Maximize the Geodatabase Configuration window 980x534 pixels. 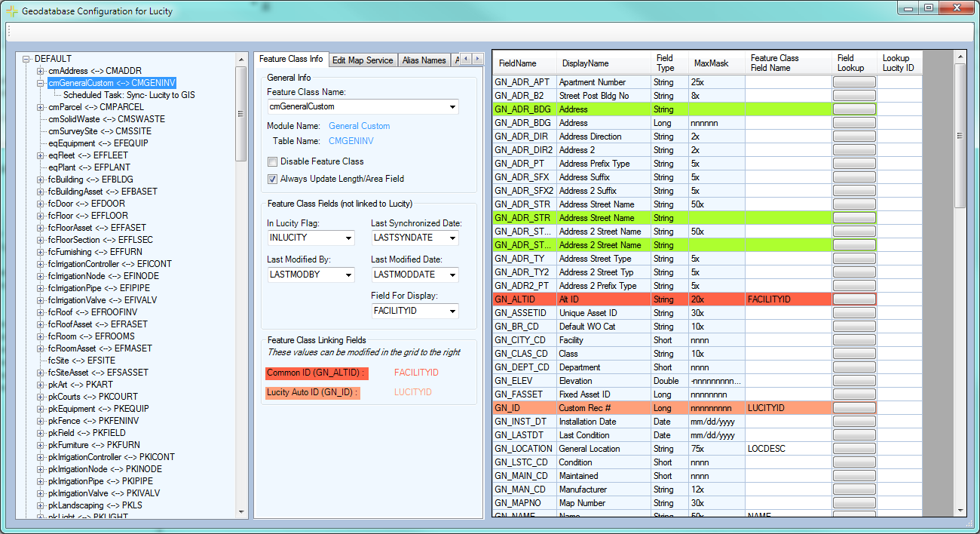tap(929, 8)
